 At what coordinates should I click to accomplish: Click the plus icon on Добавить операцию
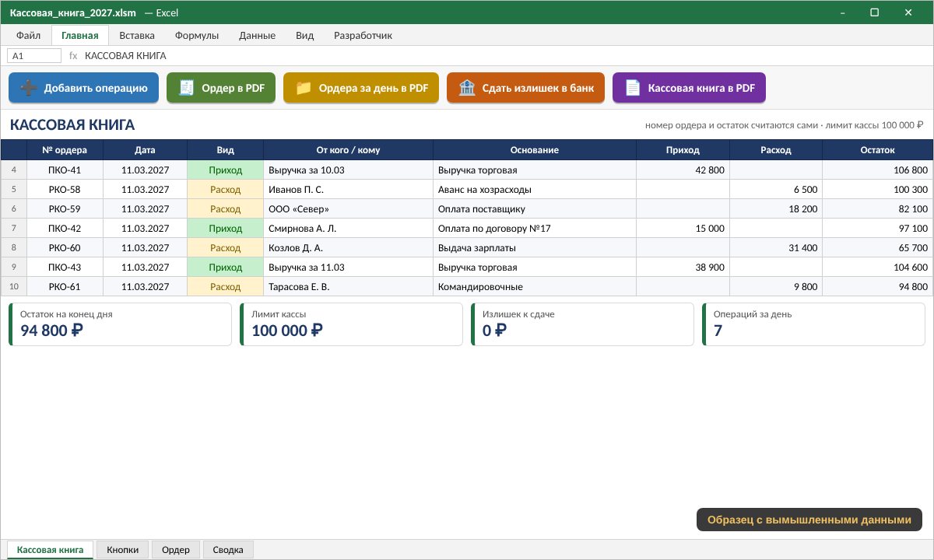point(29,88)
